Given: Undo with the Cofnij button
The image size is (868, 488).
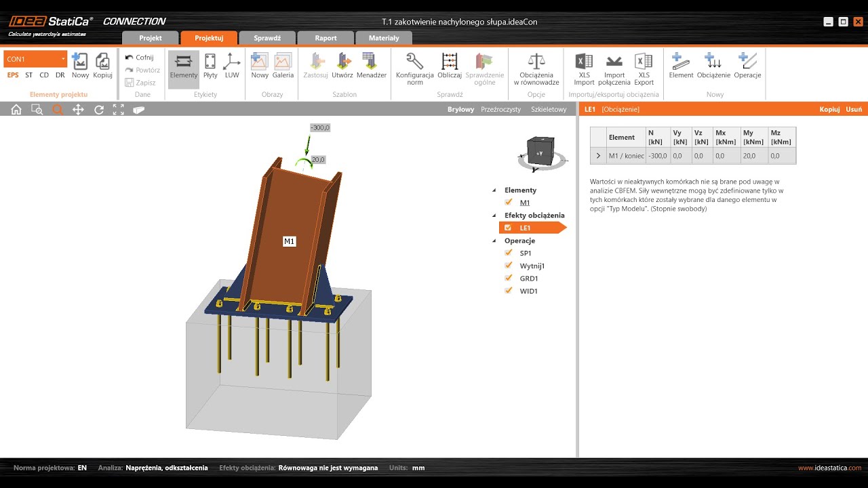Looking at the screenshot, I should [x=139, y=58].
